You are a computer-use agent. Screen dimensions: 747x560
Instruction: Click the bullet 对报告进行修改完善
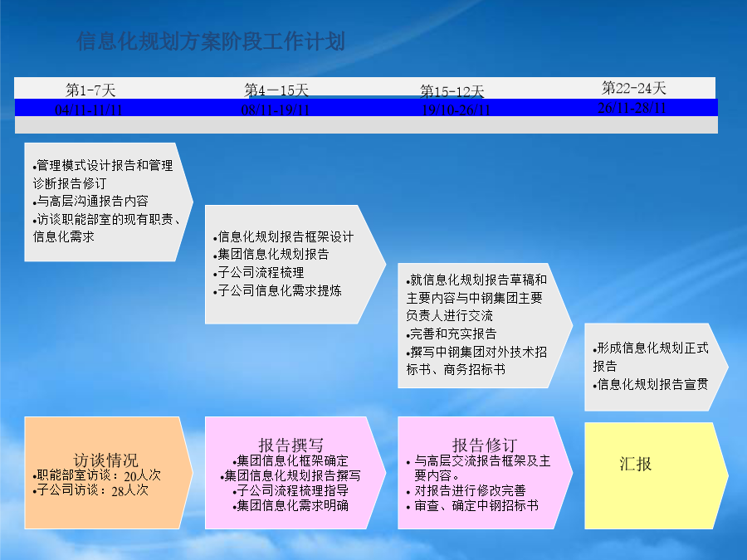[466, 490]
